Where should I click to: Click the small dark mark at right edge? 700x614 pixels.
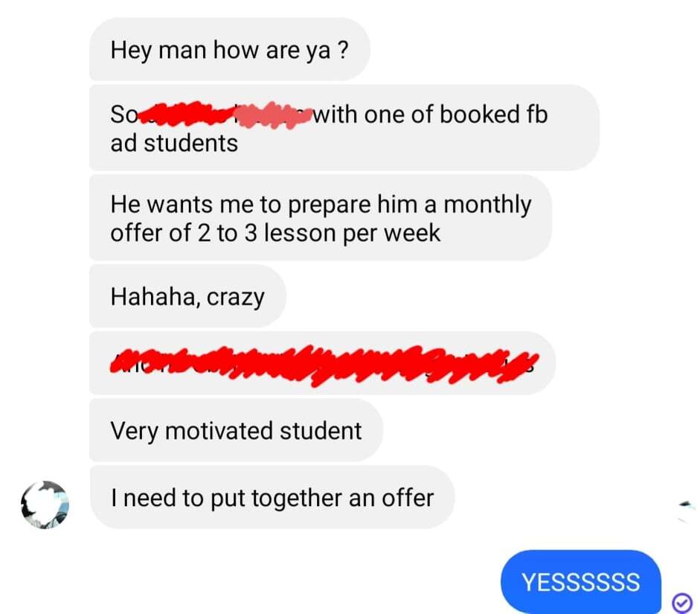(x=687, y=505)
